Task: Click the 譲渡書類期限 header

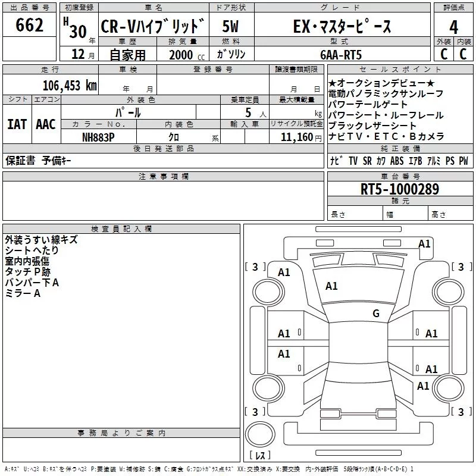Action: tap(296, 69)
